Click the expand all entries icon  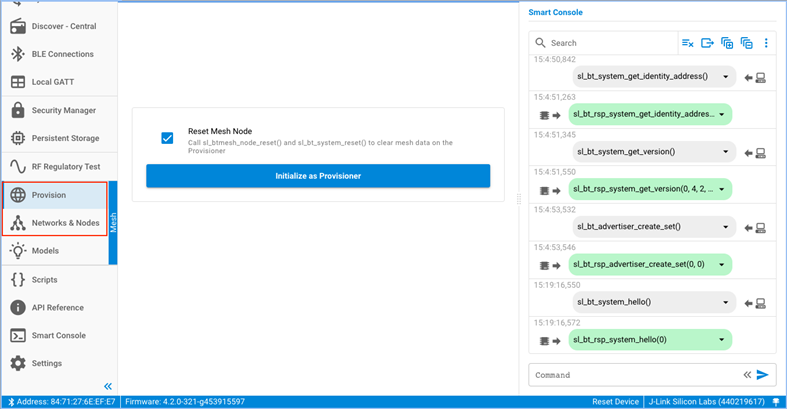coord(727,43)
